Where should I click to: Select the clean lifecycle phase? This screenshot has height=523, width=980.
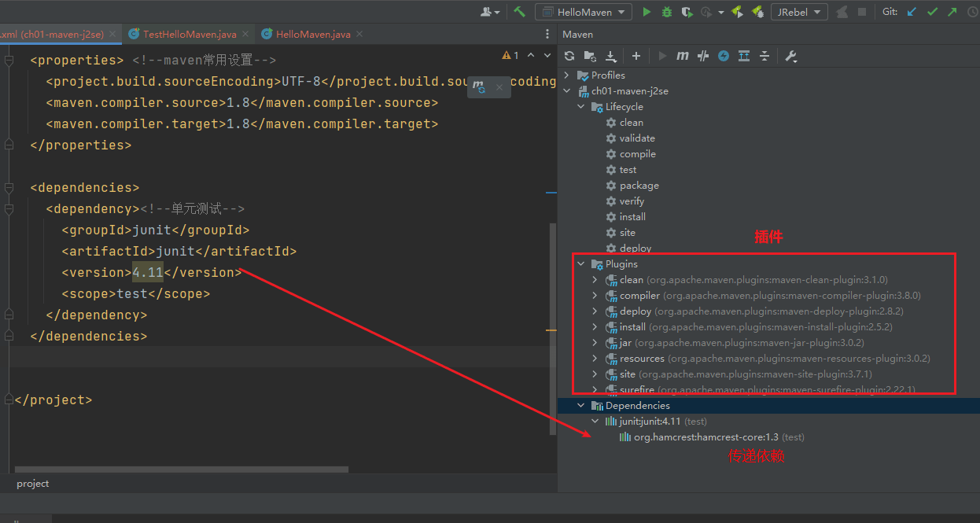coord(632,123)
